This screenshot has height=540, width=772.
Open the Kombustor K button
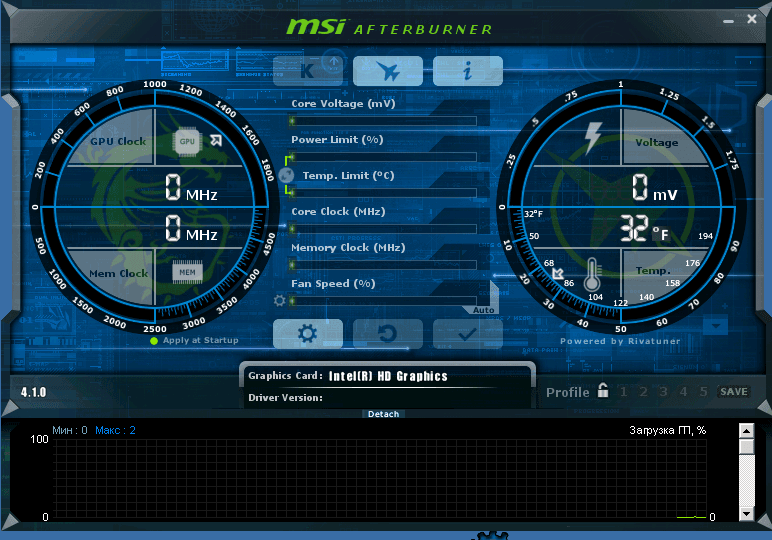(308, 71)
